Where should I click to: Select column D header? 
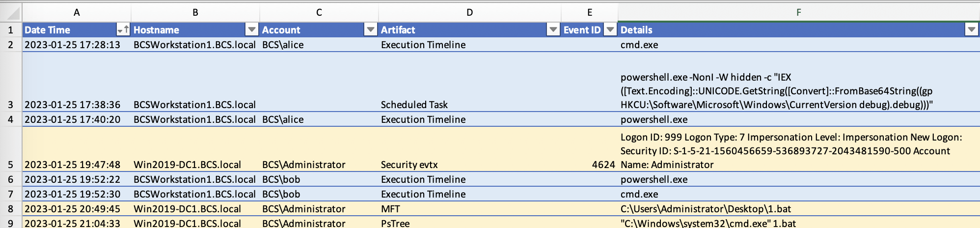[x=469, y=12]
